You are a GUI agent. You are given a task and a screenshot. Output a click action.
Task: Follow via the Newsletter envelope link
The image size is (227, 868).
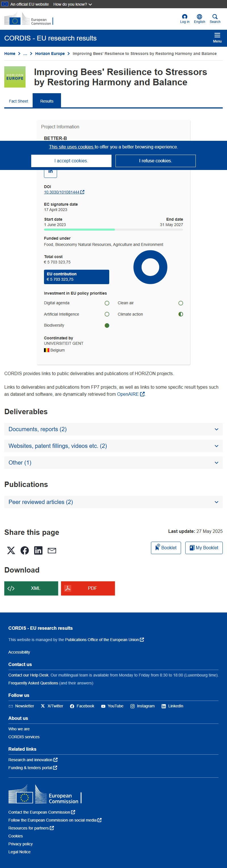coord(21,706)
